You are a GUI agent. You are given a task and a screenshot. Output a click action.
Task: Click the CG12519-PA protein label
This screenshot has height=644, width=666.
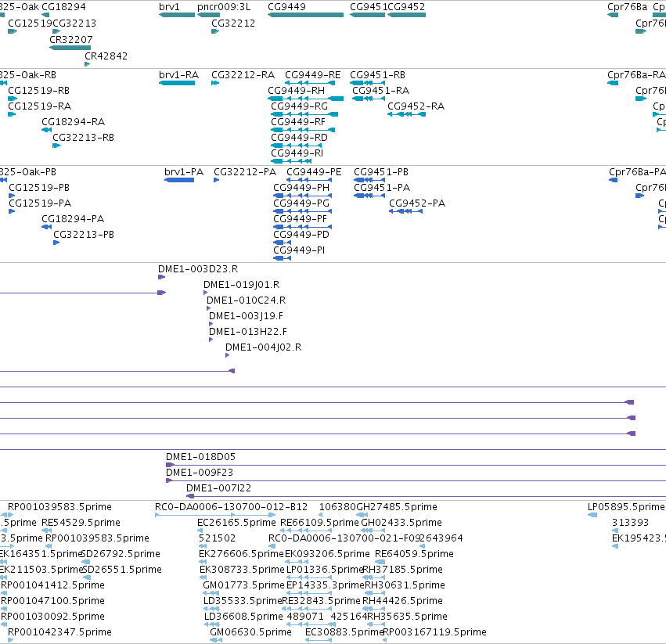coord(40,203)
